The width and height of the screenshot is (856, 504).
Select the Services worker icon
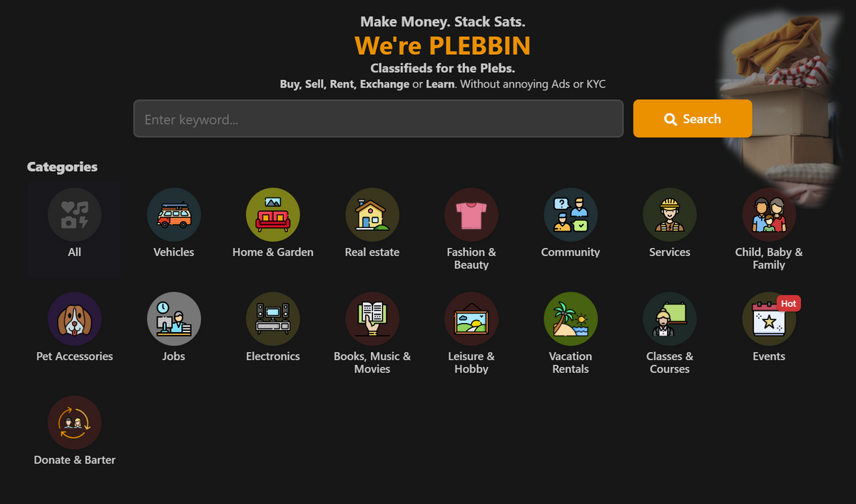[x=669, y=215]
